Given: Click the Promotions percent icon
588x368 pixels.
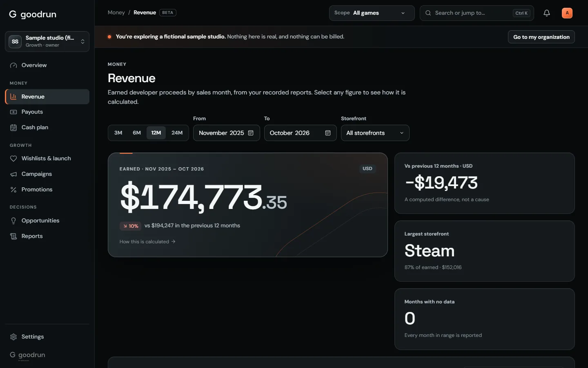Looking at the screenshot, I should [13, 190].
